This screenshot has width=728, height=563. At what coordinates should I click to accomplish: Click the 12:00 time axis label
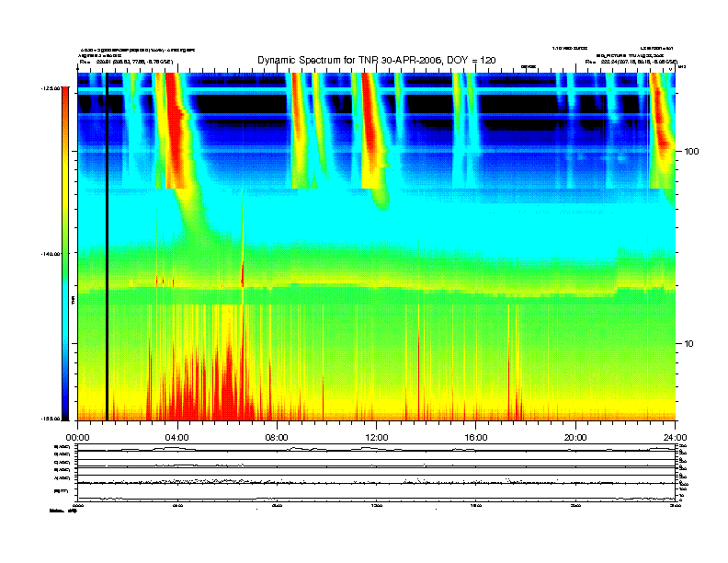pyautogui.click(x=377, y=438)
